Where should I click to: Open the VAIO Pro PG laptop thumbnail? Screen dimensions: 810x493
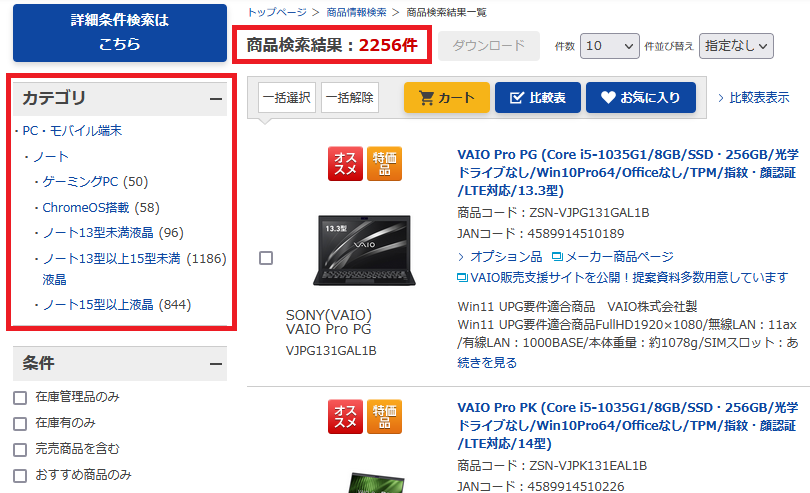point(364,250)
